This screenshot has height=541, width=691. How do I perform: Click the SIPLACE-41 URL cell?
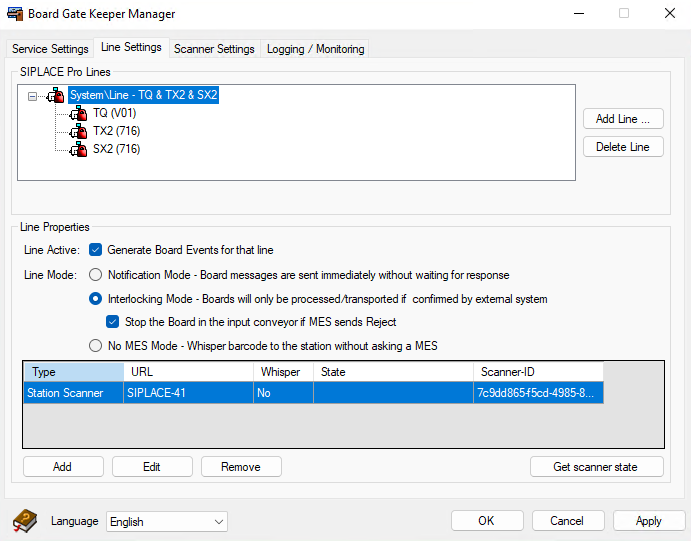189,393
